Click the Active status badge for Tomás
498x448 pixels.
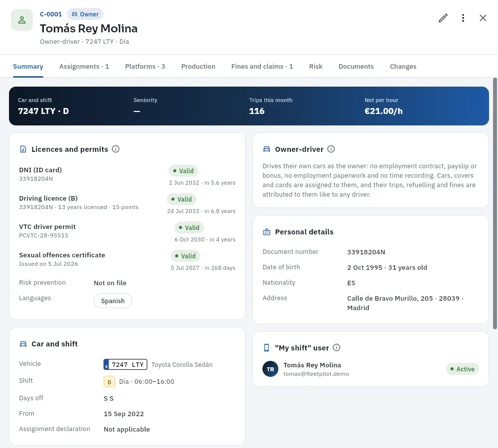[x=463, y=369]
